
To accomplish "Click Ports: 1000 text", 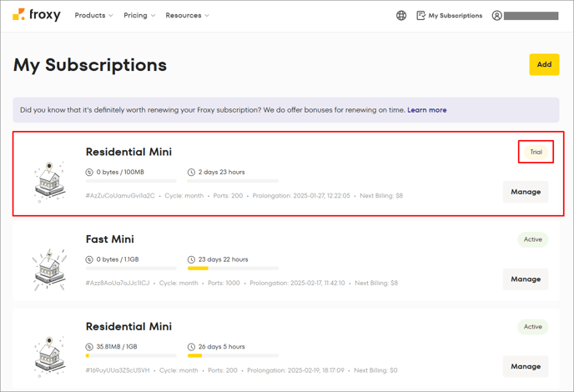I will [224, 283].
